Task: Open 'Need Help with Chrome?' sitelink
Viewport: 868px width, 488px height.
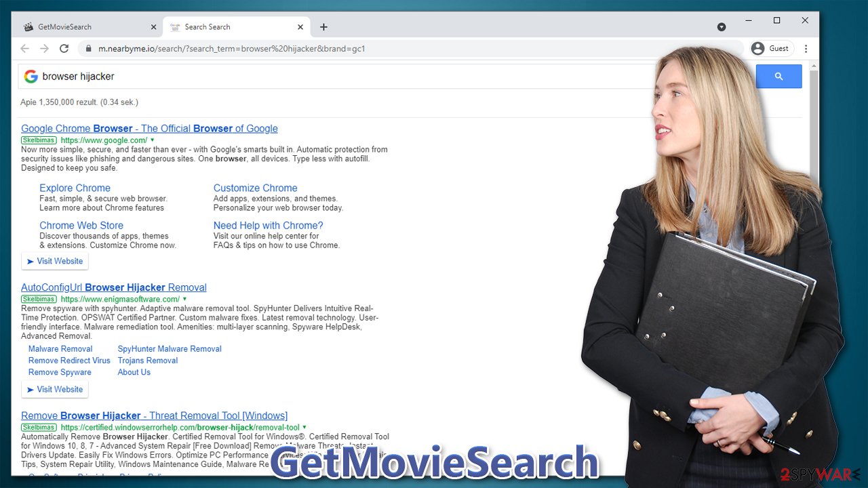Action: click(268, 226)
